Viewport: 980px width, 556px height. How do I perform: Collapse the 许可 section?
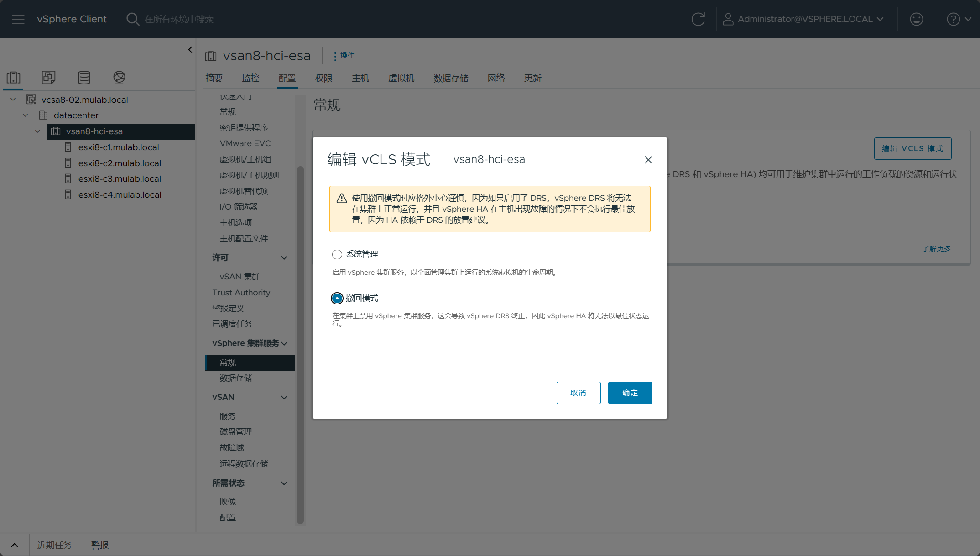point(284,257)
